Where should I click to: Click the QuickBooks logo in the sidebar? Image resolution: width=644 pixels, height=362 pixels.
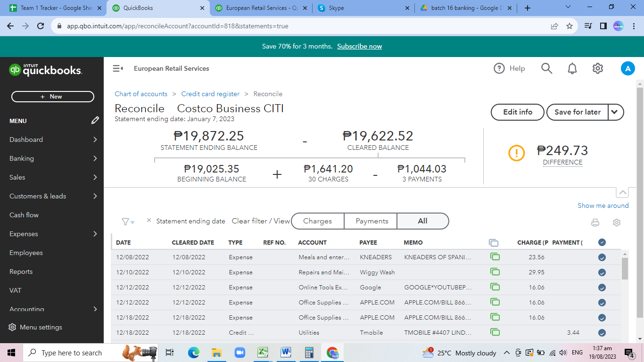(x=46, y=70)
